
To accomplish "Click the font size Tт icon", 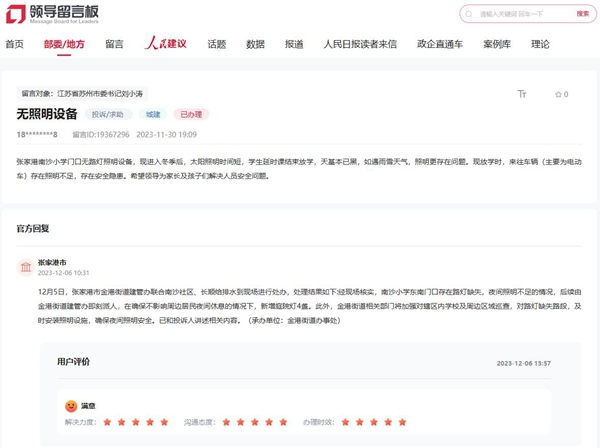I will [x=522, y=94].
